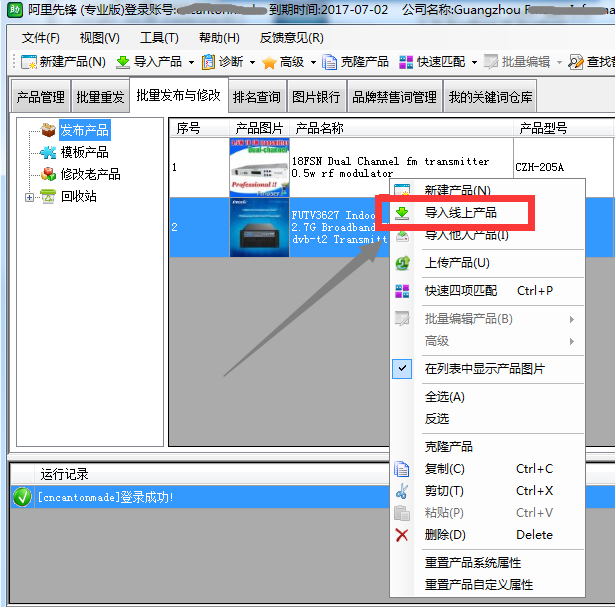
Task: Click the 产品名称 column header
Action: (x=401, y=128)
